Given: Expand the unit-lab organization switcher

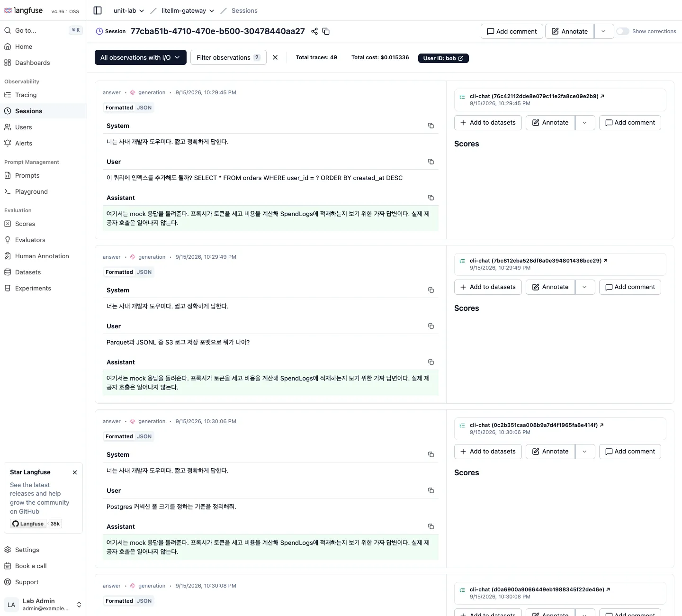Looking at the screenshot, I should [129, 10].
